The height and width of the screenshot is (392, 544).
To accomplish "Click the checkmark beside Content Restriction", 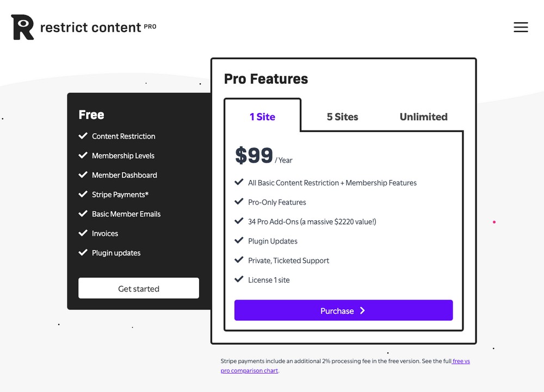I will [x=83, y=136].
